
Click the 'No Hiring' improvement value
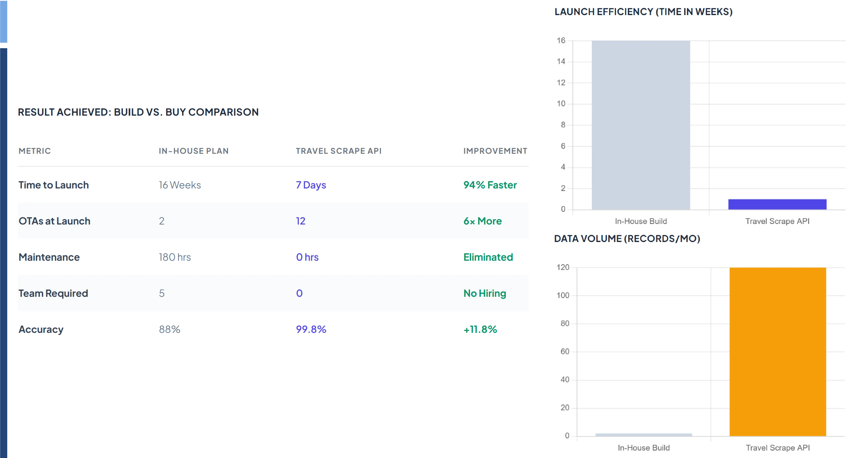[x=485, y=293]
